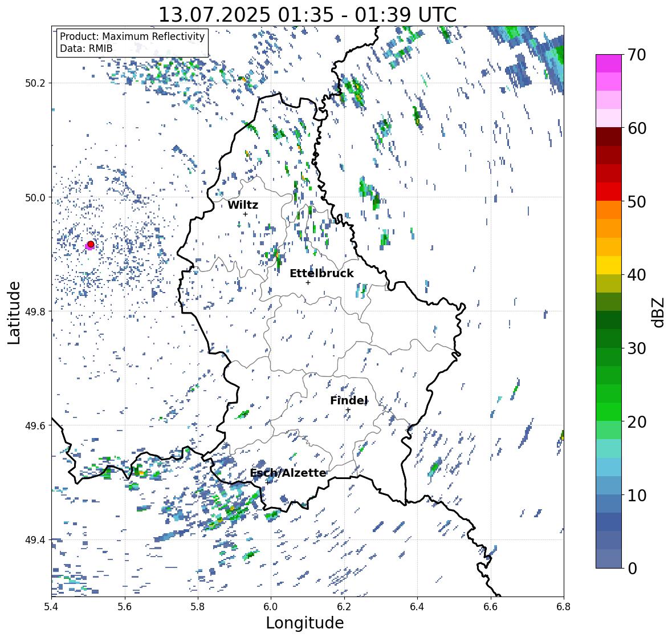Pick the magenta swatch at top of colorbar
This screenshot has height=637, width=672.
[609, 63]
